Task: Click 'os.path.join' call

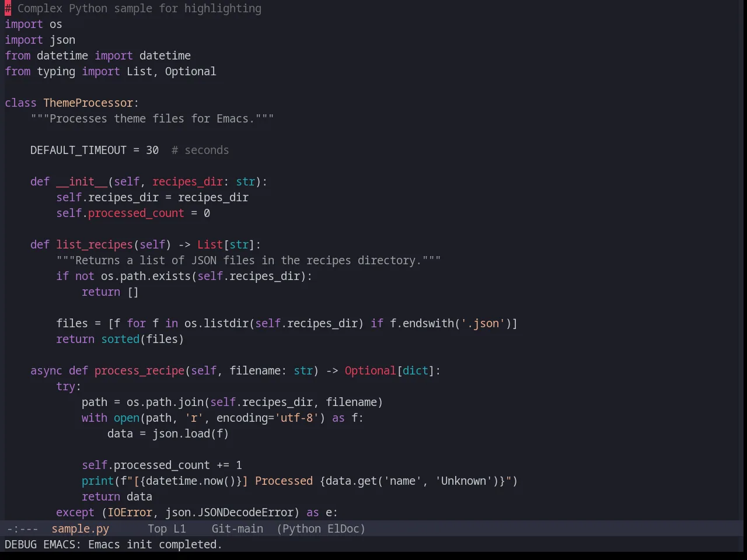Action: (165, 402)
